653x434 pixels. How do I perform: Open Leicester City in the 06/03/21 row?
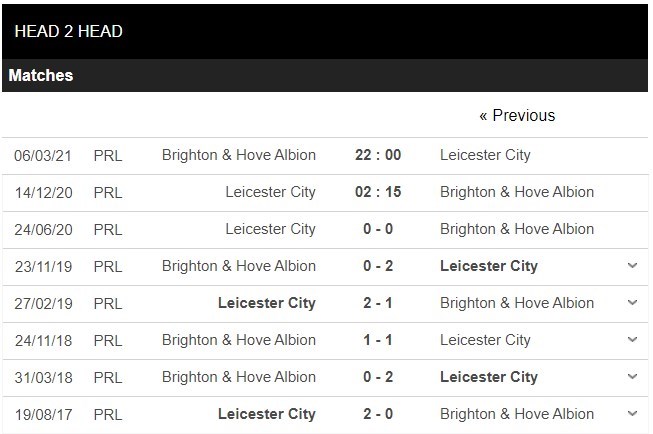(485, 155)
